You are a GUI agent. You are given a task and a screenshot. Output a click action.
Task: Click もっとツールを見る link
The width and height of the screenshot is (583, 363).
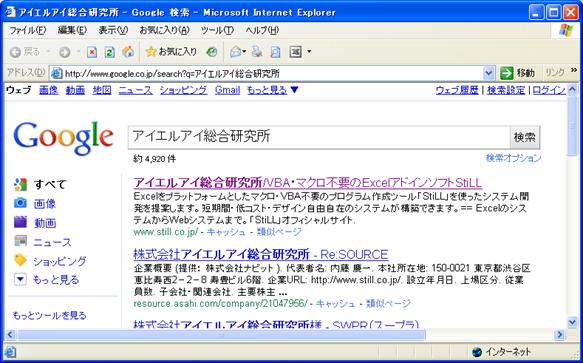pyautogui.click(x=49, y=316)
